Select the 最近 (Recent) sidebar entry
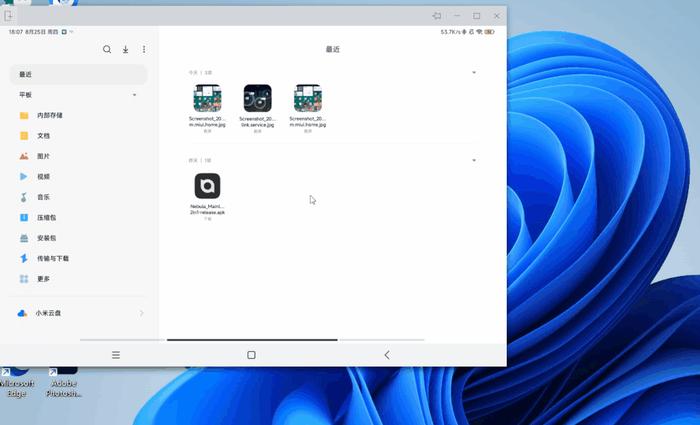700x425 pixels. coord(79,74)
